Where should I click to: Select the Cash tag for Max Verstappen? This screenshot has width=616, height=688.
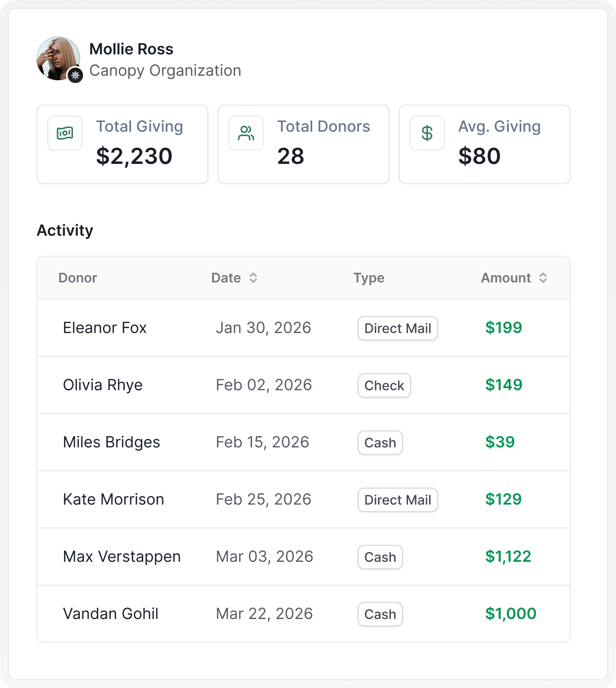380,557
